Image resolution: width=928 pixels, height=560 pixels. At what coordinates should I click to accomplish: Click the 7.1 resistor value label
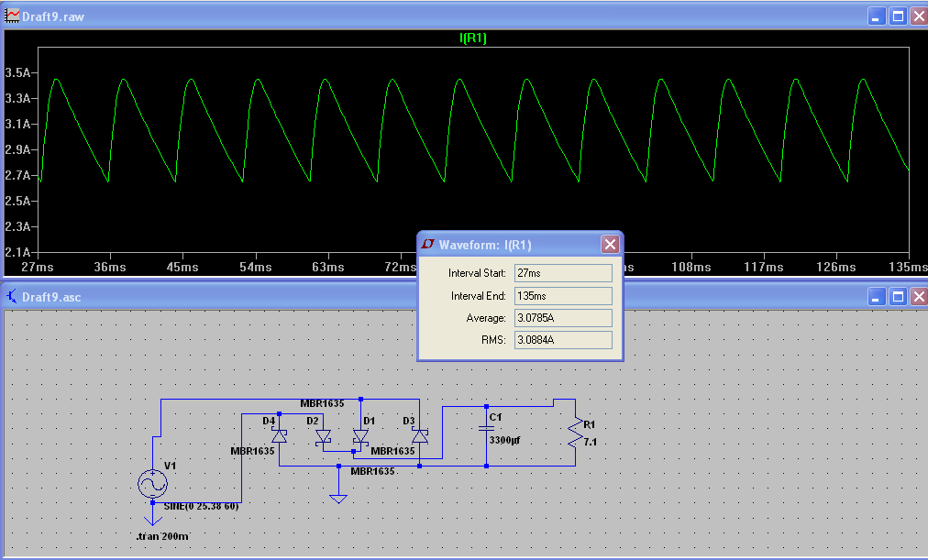[x=590, y=442]
